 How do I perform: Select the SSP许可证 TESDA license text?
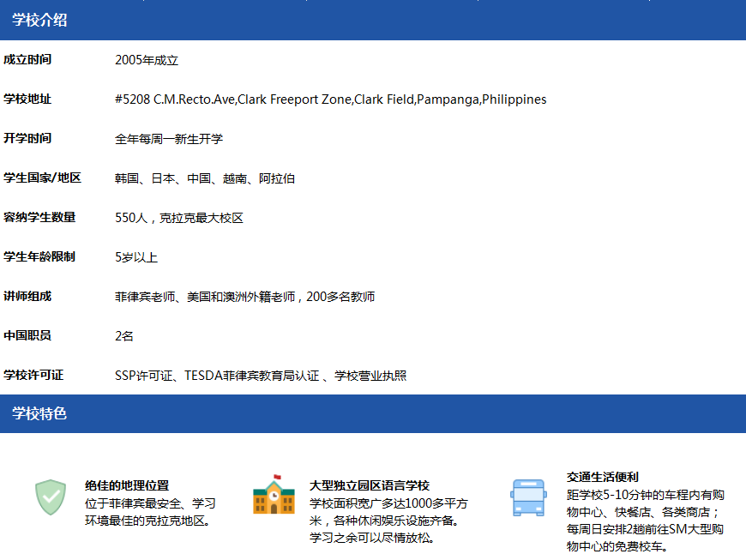tap(261, 376)
